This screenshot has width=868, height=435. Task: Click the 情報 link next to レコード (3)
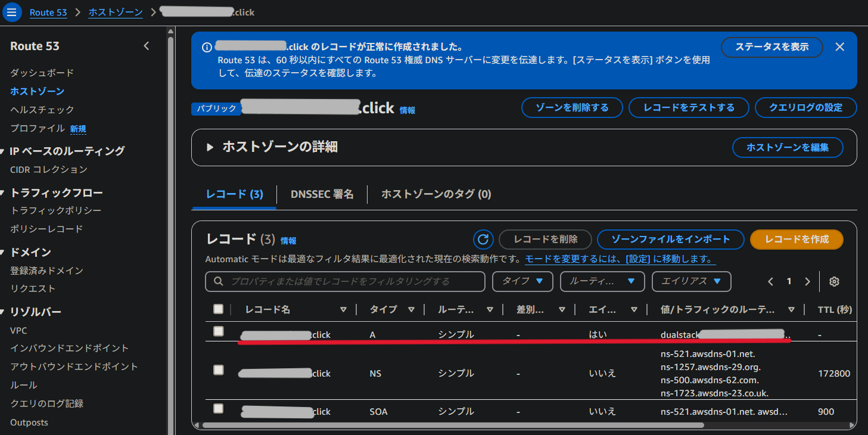coord(288,241)
